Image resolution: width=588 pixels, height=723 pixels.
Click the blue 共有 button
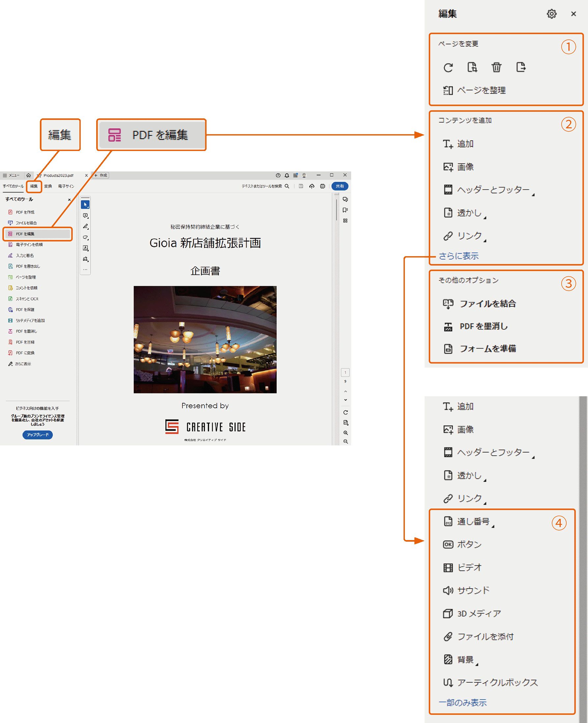coord(340,186)
